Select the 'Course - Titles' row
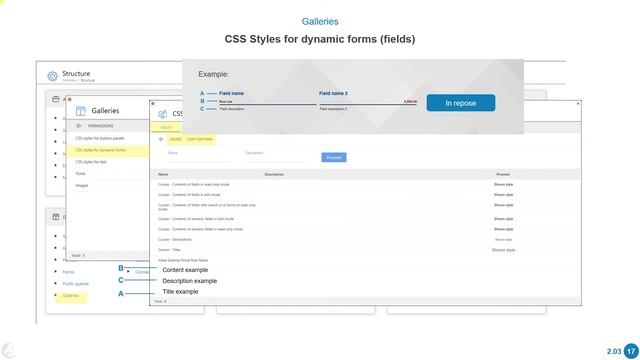The width and height of the screenshot is (640, 360). (x=365, y=250)
